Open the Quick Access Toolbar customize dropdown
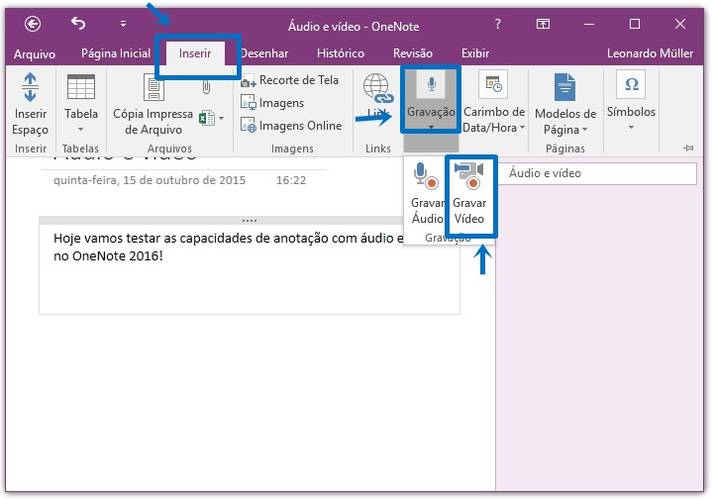 pos(123,24)
